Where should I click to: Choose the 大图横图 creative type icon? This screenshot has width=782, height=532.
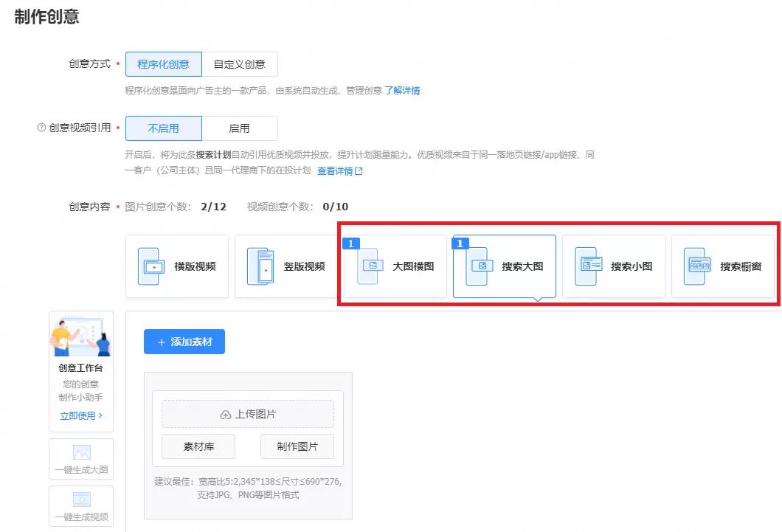(370, 266)
